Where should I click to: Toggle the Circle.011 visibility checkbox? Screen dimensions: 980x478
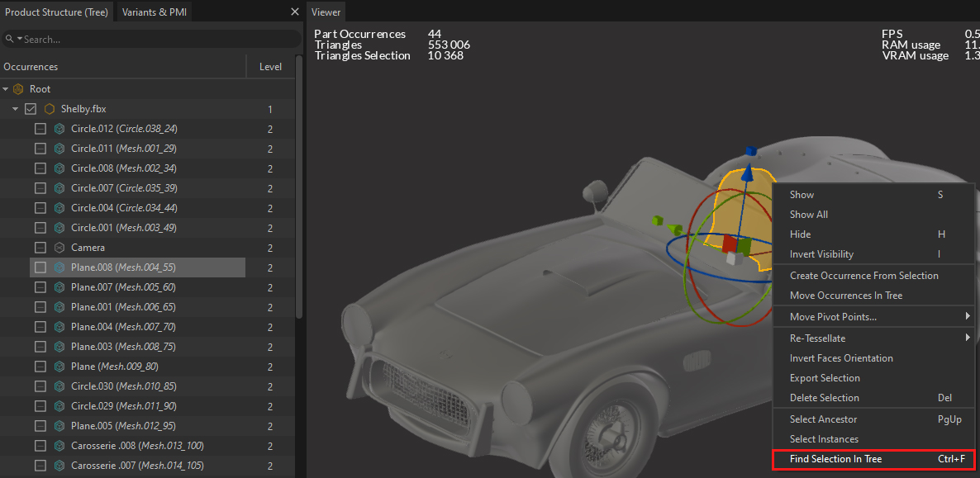tap(40, 149)
